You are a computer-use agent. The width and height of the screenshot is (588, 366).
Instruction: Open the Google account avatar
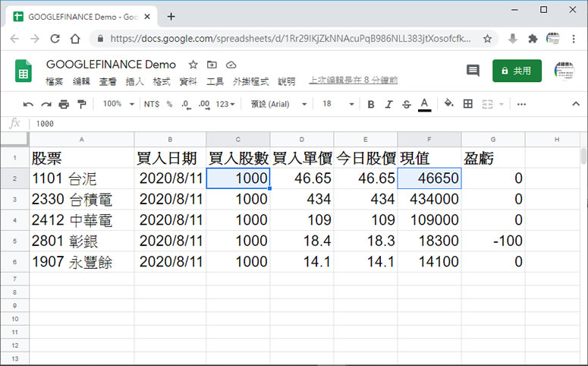564,71
